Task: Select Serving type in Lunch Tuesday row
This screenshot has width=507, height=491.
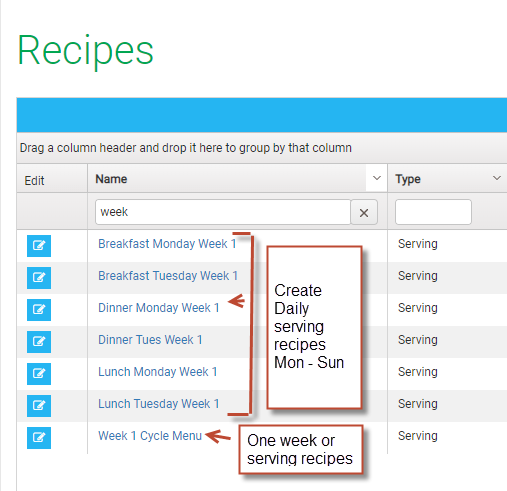Action: point(418,404)
